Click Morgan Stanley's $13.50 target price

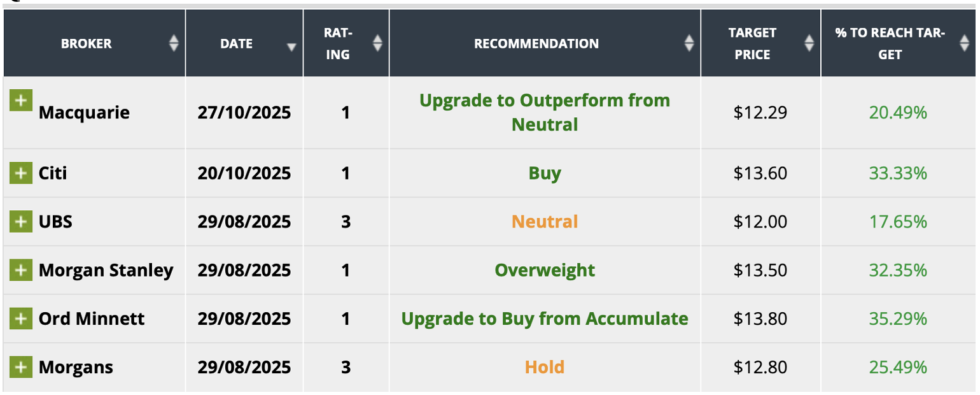760,269
